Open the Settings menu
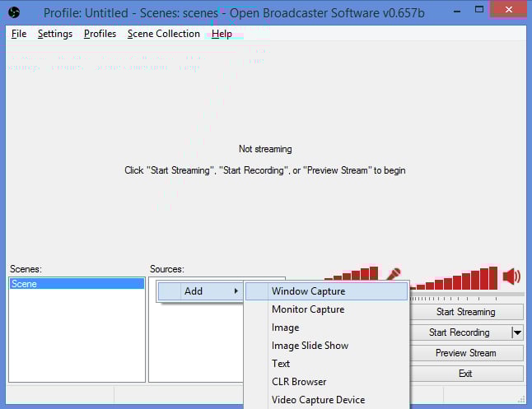 55,34
